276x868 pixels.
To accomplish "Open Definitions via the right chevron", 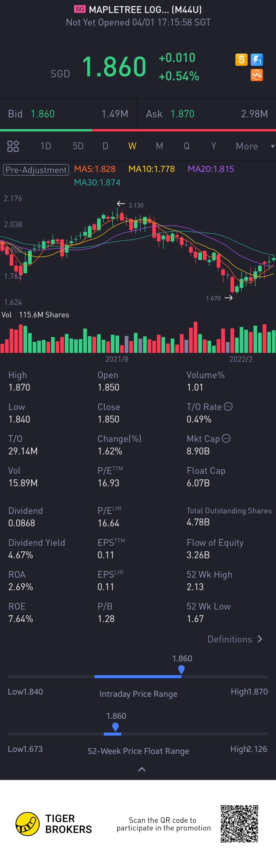I will click(x=259, y=639).
